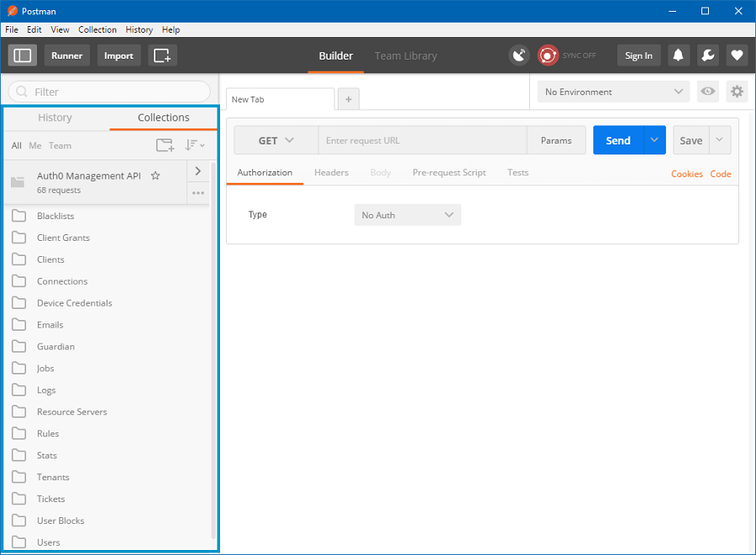Open environment quick look eye icon
Image resolution: width=756 pixels, height=555 pixels.
pyautogui.click(x=708, y=92)
